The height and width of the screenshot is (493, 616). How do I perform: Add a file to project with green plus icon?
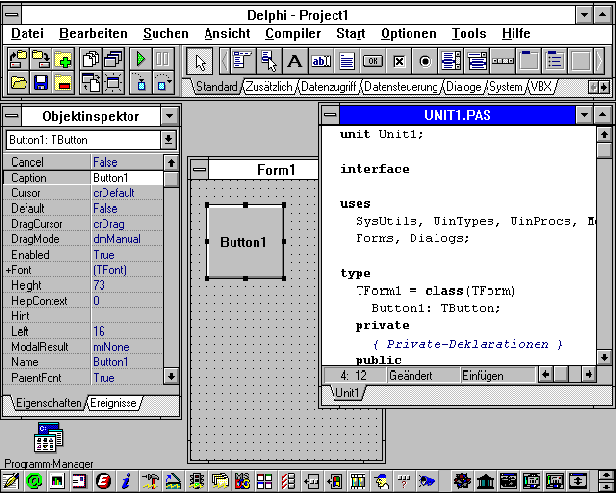[63, 60]
